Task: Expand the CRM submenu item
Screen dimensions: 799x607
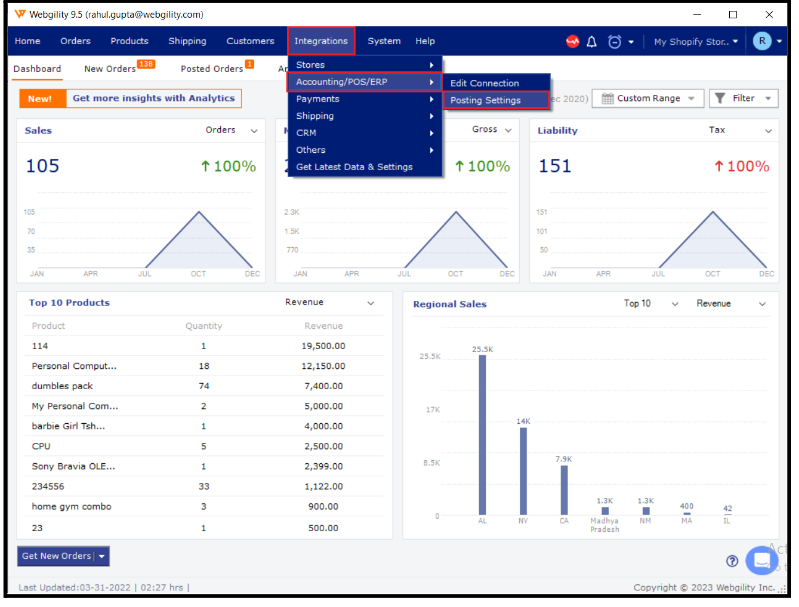Action: coord(364,133)
